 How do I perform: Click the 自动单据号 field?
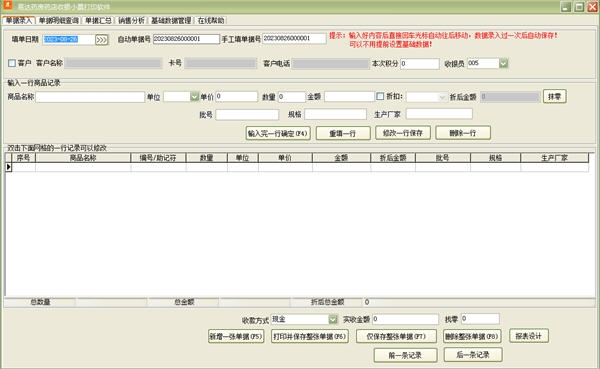[186, 39]
